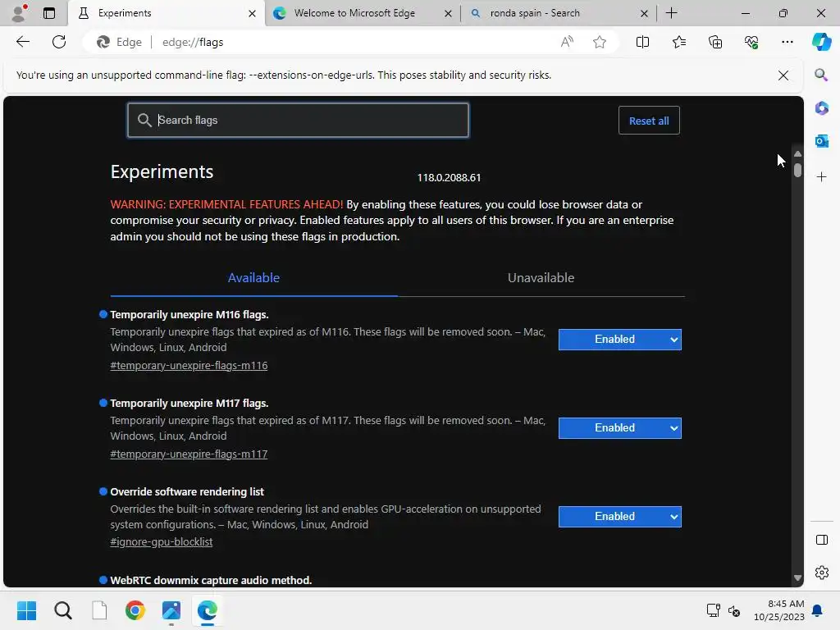Click the Override software rendering list title
Screen dimensions: 840x630
[187, 491]
